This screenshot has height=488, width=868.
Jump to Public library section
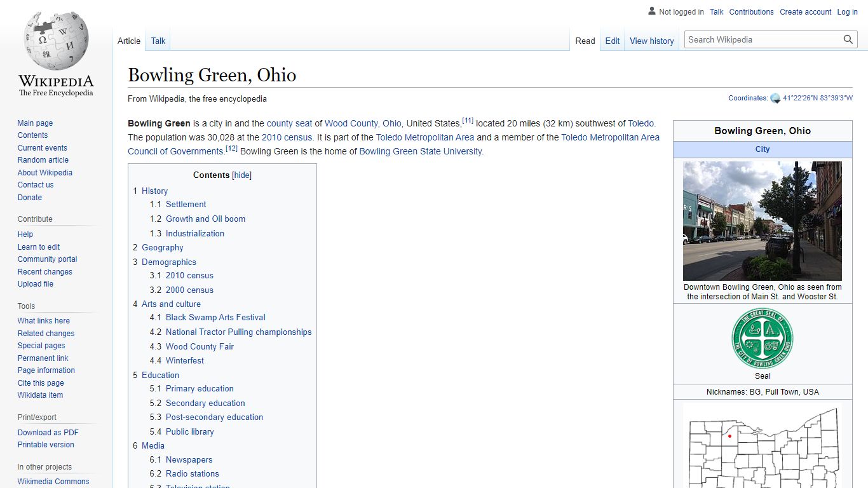[189, 431]
